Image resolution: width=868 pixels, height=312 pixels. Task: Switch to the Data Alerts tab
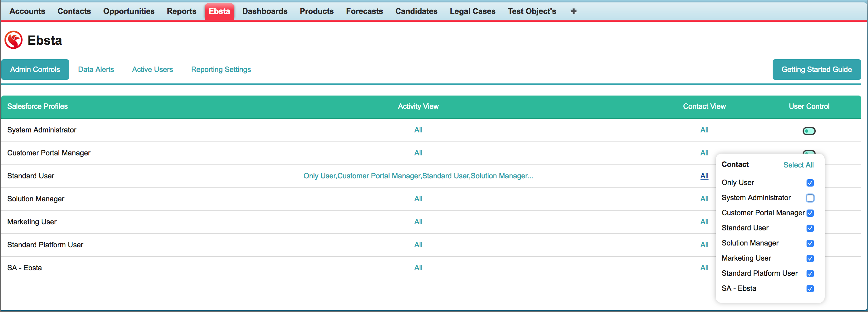96,69
